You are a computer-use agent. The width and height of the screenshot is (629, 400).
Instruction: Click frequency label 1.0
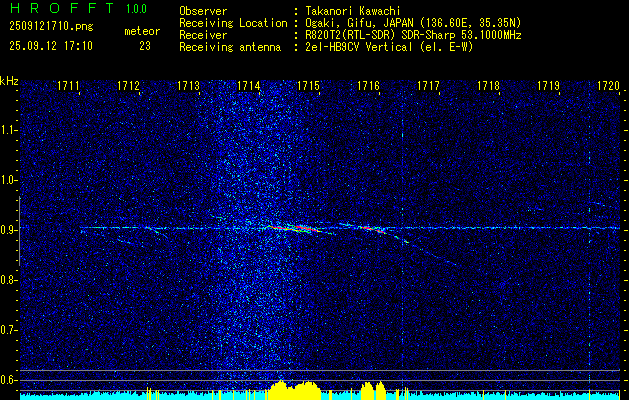9,181
